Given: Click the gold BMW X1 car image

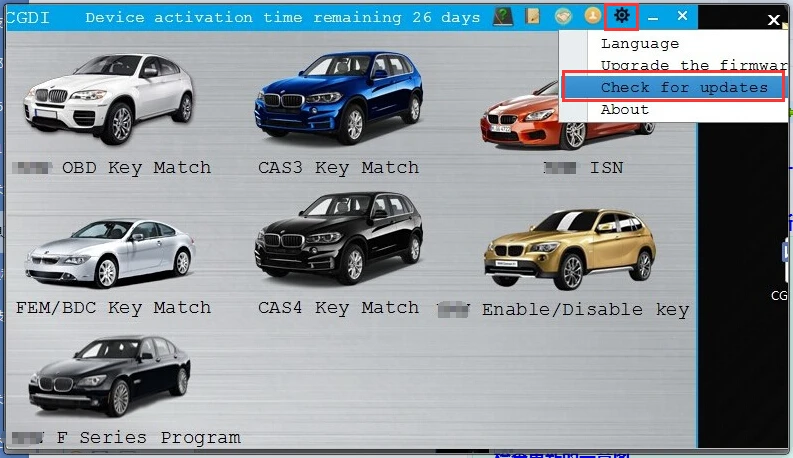Looking at the screenshot, I should 570,249.
